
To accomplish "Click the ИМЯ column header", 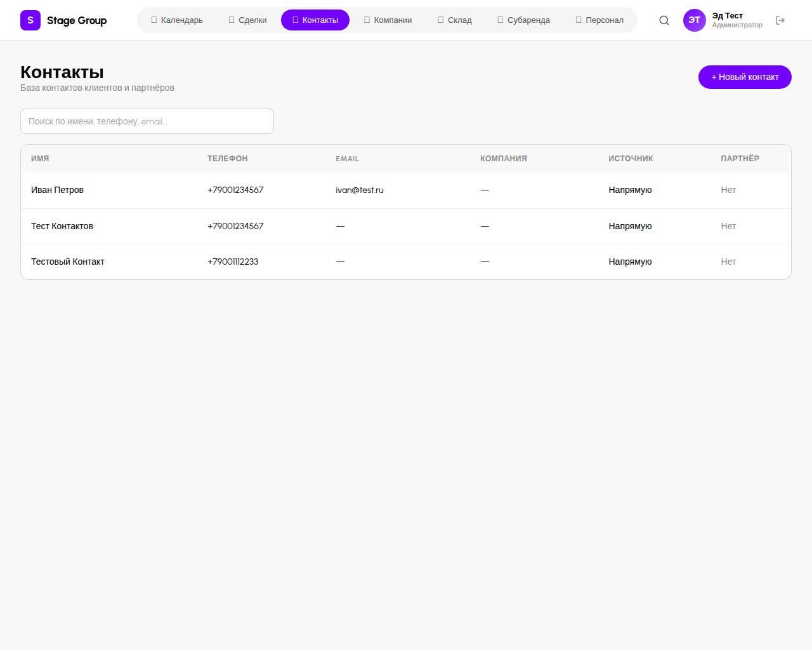I will 40,159.
